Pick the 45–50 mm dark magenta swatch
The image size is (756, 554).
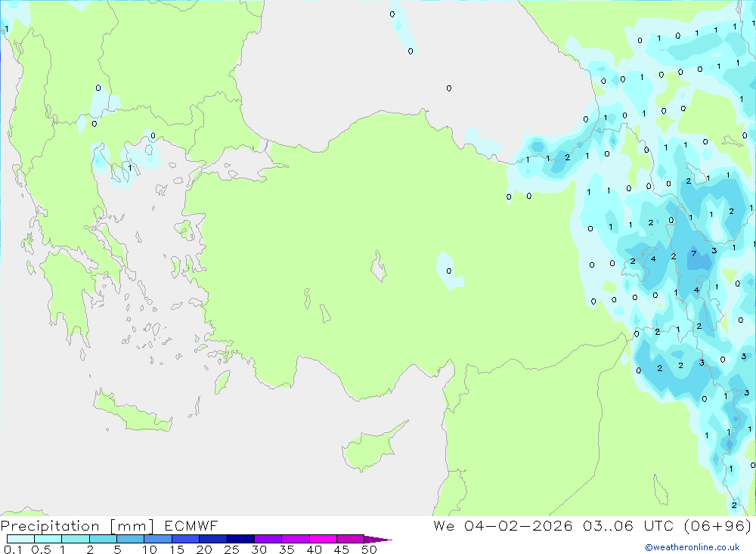click(x=351, y=539)
